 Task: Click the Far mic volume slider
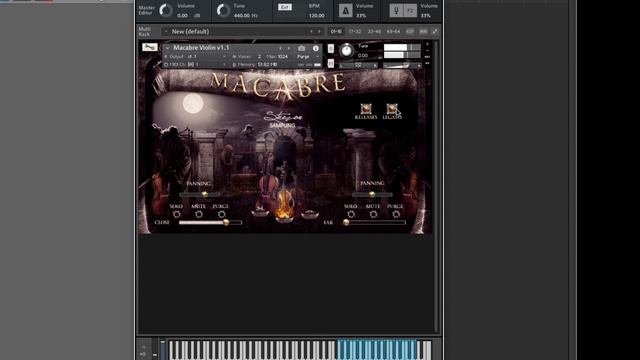point(374,222)
